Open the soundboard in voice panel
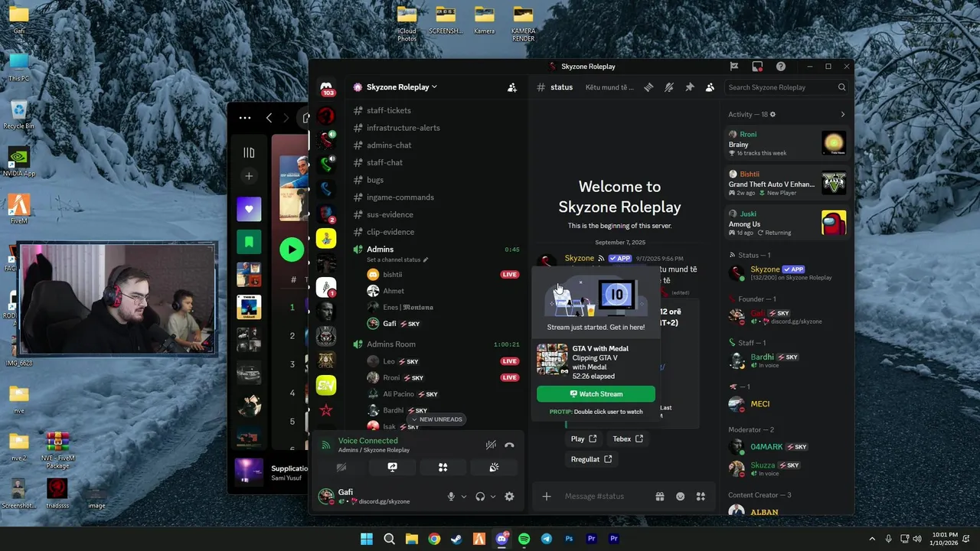980x551 pixels. tap(494, 467)
